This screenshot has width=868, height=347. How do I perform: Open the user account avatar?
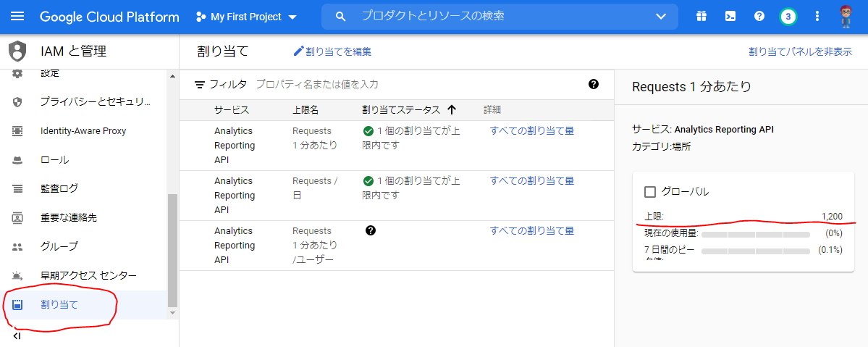point(845,17)
